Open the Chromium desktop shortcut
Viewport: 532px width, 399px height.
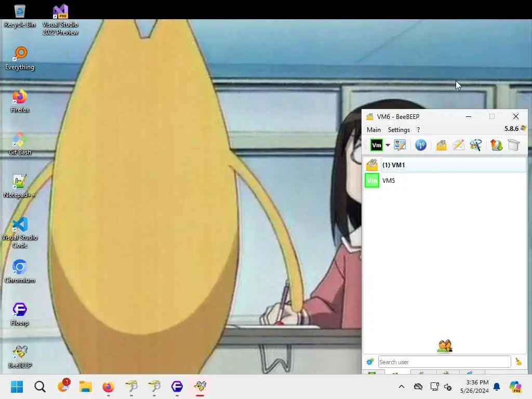pos(20,271)
